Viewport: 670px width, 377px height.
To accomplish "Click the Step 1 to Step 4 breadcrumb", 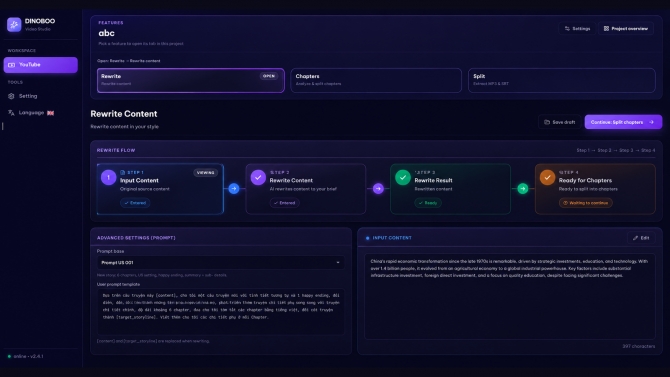I will coord(616,150).
